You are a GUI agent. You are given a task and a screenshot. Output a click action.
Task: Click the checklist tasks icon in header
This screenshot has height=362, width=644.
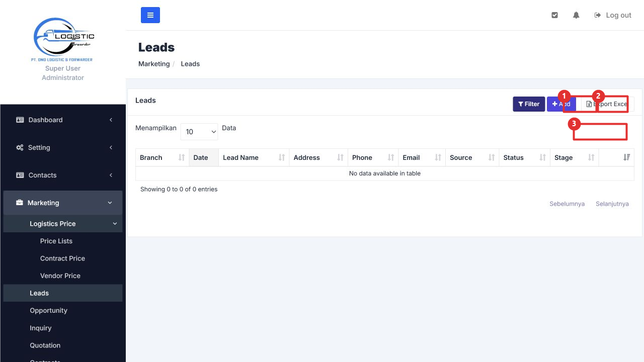coord(554,15)
